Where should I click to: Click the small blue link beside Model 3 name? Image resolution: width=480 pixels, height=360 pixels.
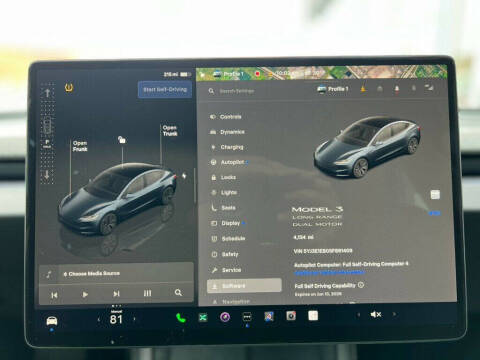435,213
